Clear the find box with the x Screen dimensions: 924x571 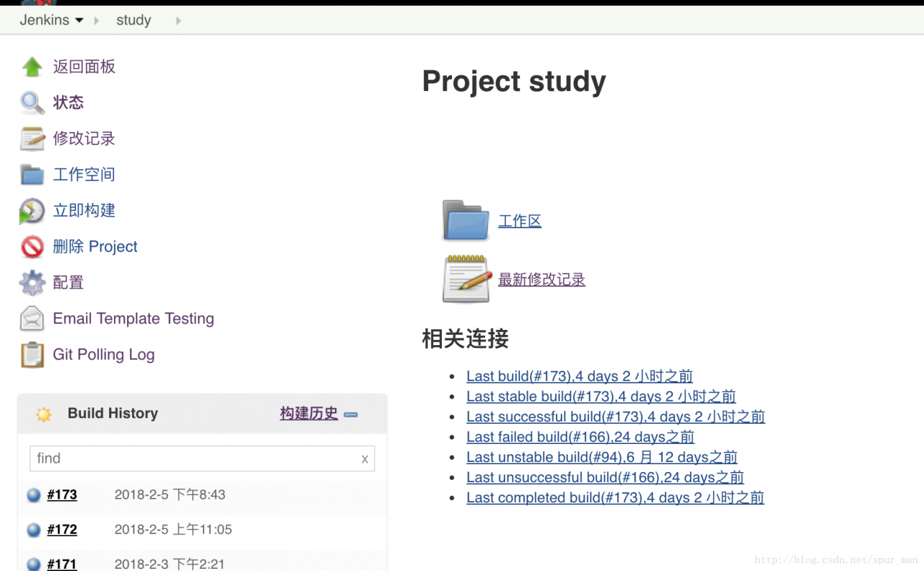[x=365, y=459]
